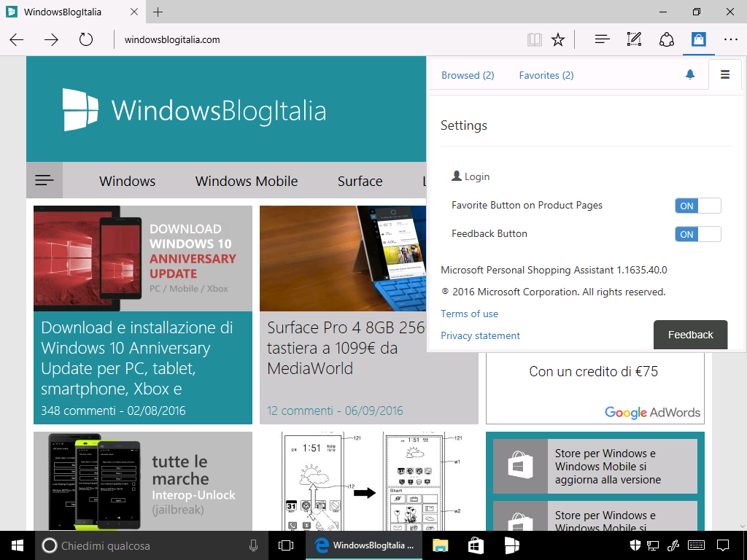Open Windows Defender shield tray icon

tap(635, 545)
